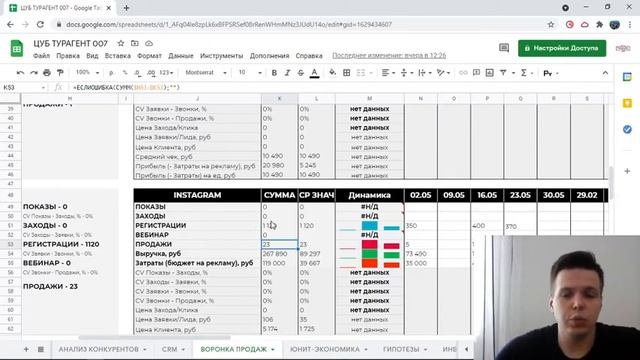Open the Последнее изменение history link

point(389,56)
